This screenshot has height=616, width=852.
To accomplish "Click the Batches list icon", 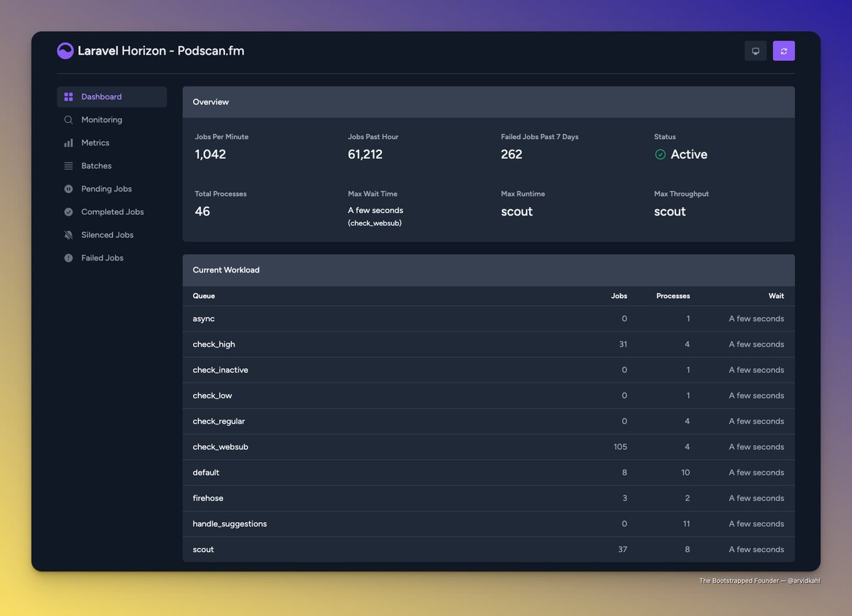I will [x=69, y=166].
